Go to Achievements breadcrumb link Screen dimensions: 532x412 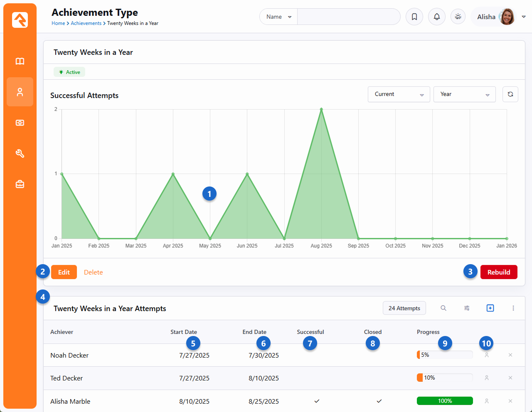tap(86, 23)
